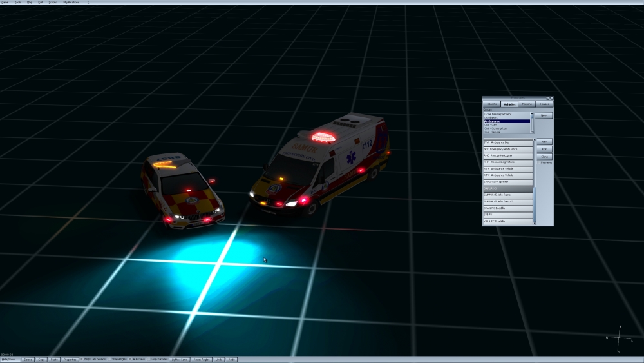This screenshot has width=644, height=363.
Task: Switch to the Objects tab
Action: (x=492, y=104)
